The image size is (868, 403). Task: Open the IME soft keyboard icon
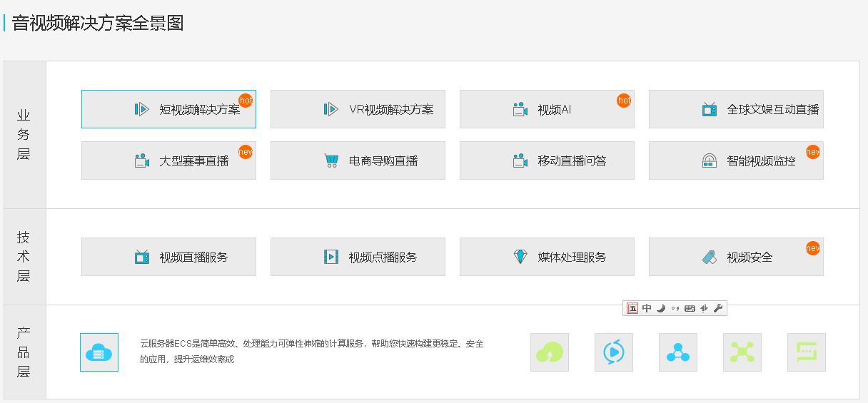pos(690,308)
